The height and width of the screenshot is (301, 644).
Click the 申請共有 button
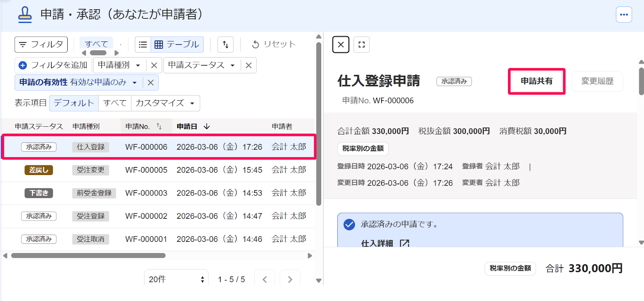click(537, 81)
